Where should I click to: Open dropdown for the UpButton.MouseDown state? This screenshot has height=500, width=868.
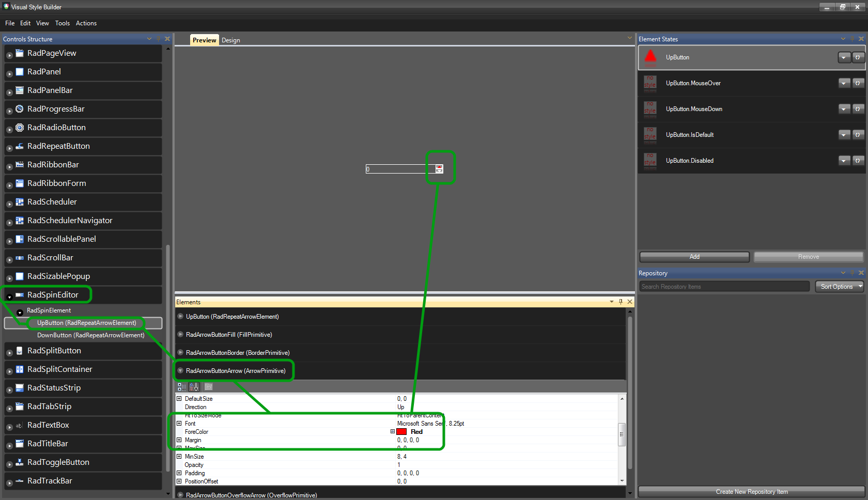pyautogui.click(x=844, y=109)
